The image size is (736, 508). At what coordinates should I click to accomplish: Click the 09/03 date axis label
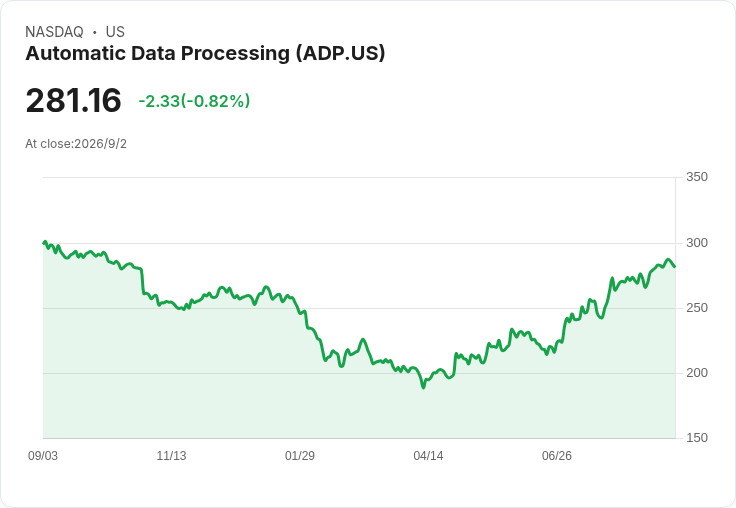pos(43,456)
